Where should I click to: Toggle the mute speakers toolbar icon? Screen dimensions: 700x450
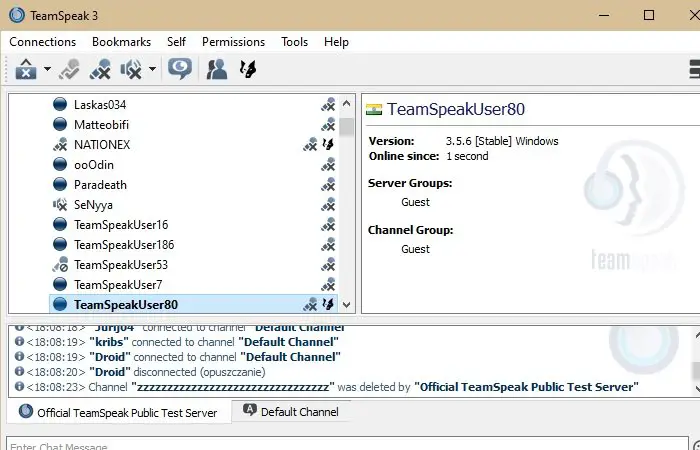tap(131, 69)
